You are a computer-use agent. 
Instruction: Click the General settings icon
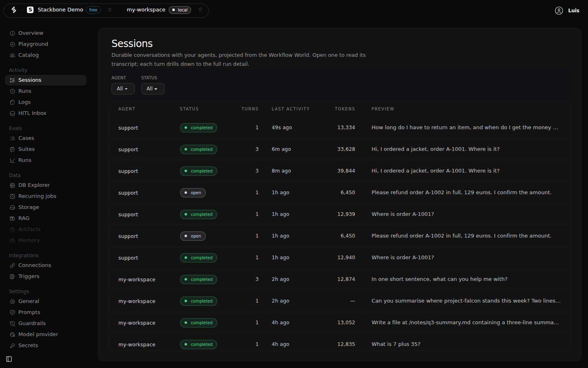click(x=12, y=301)
